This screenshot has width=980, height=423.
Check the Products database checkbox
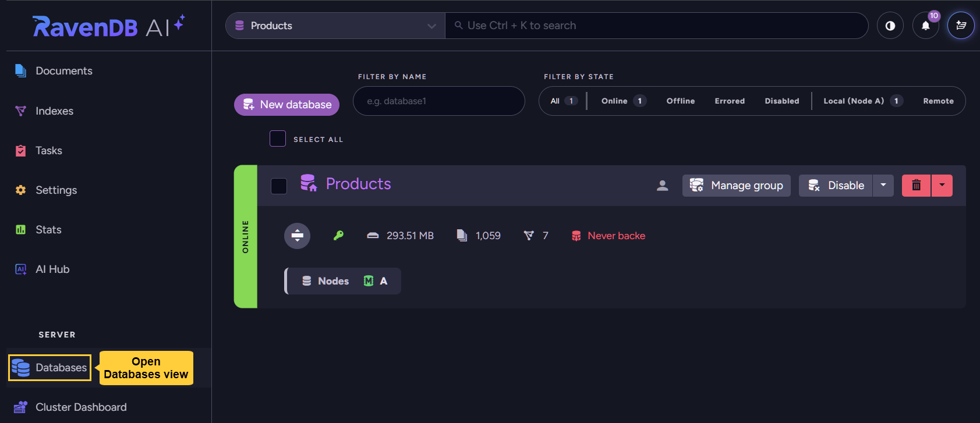279,186
